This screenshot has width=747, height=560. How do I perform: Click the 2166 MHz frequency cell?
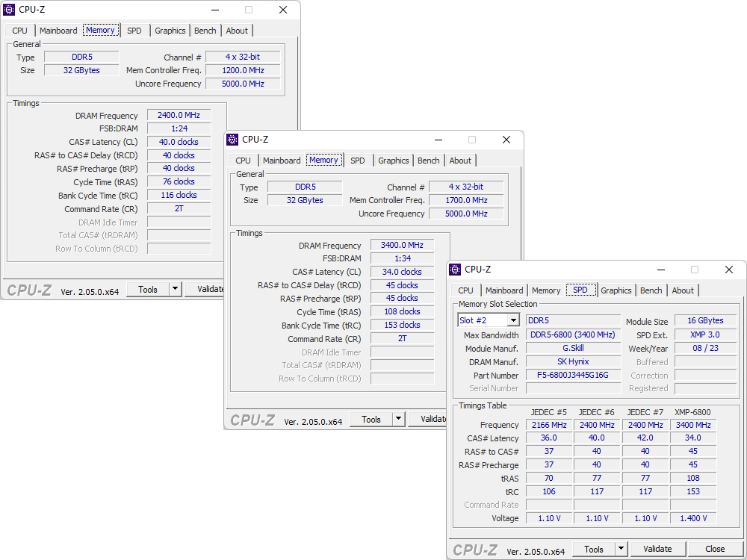(x=549, y=425)
